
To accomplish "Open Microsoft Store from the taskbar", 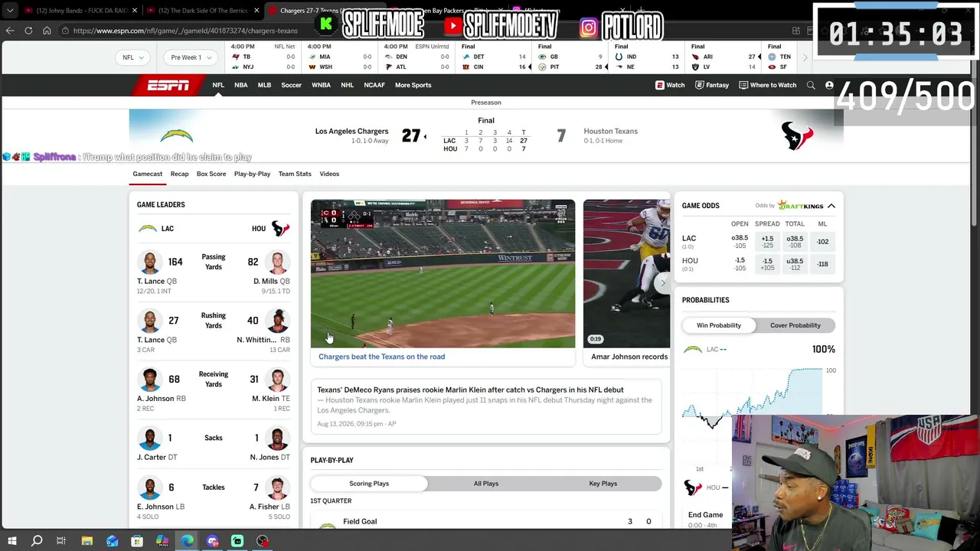I will (137, 541).
